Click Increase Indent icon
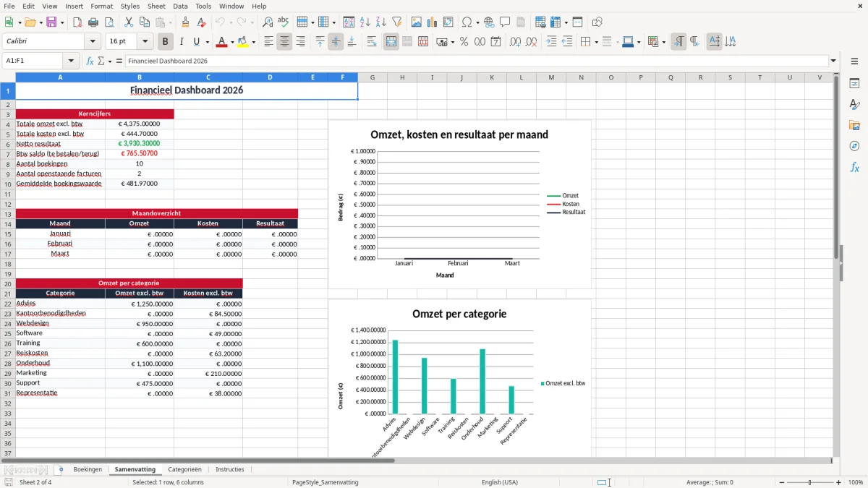Viewport: 868px width, 488px height. [551, 42]
